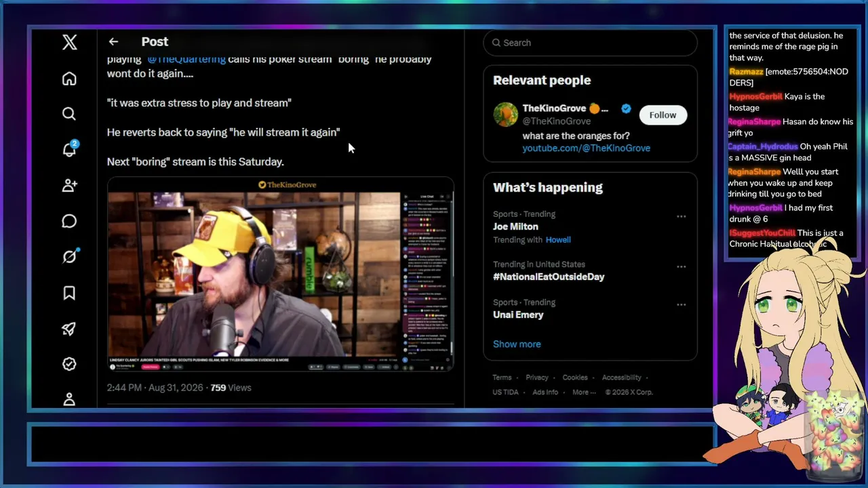The height and width of the screenshot is (488, 868).
Task: Open the youtube.com/@TheKinoGrove link
Action: [587, 148]
